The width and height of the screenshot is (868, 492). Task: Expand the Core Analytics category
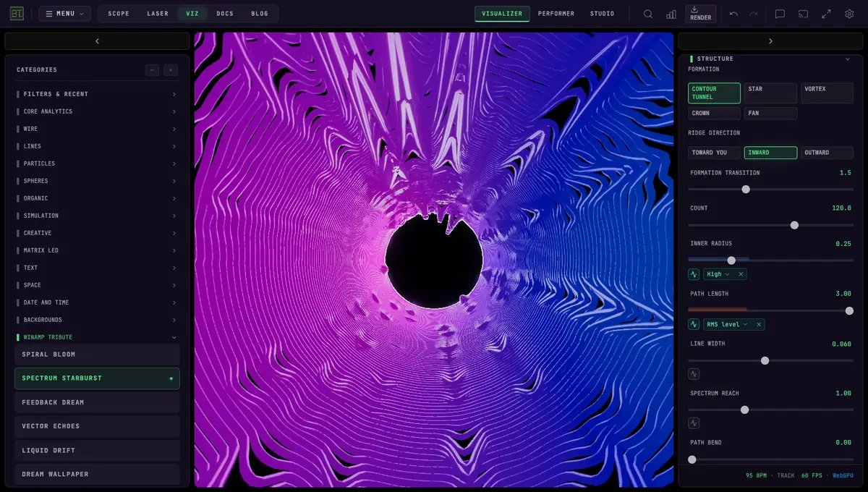(97, 111)
